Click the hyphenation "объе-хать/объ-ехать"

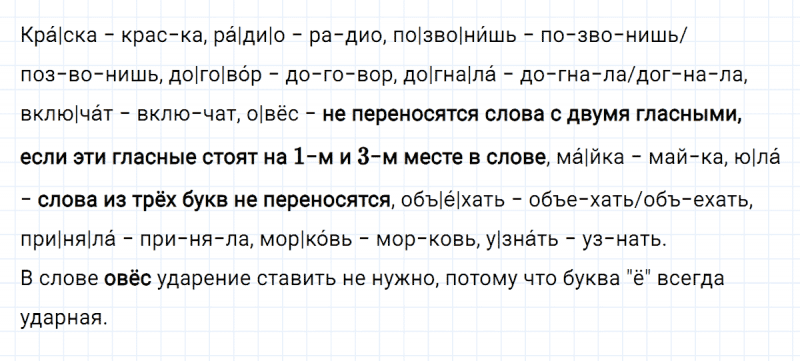tap(639, 200)
